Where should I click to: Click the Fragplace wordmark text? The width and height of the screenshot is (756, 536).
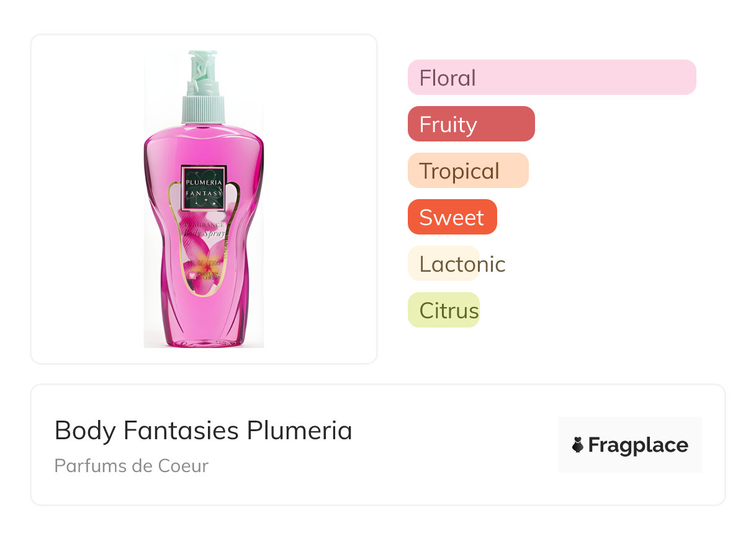click(638, 445)
